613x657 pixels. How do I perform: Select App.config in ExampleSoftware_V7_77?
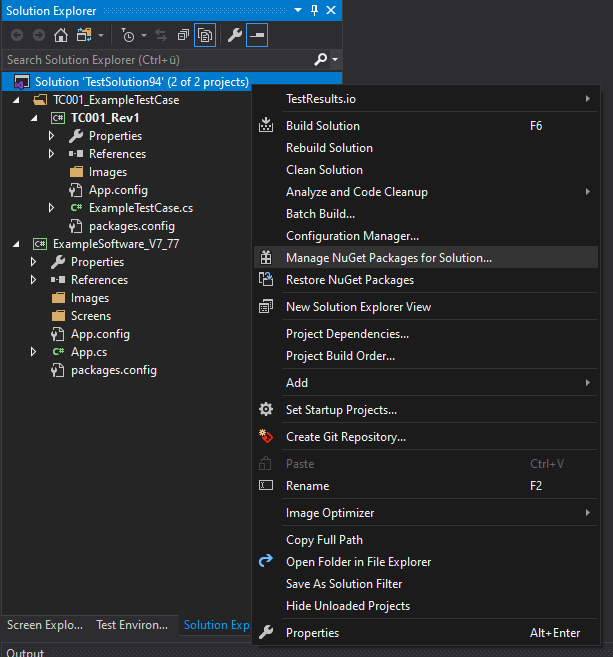pos(100,334)
